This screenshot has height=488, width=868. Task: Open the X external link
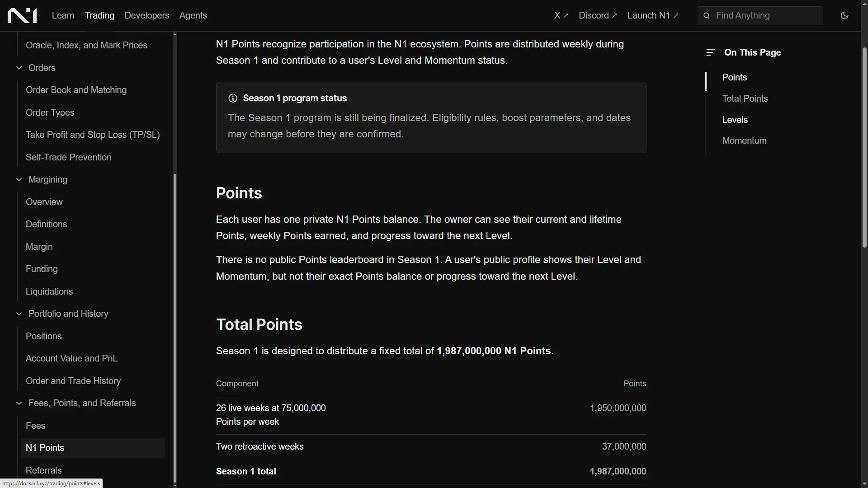coord(561,15)
